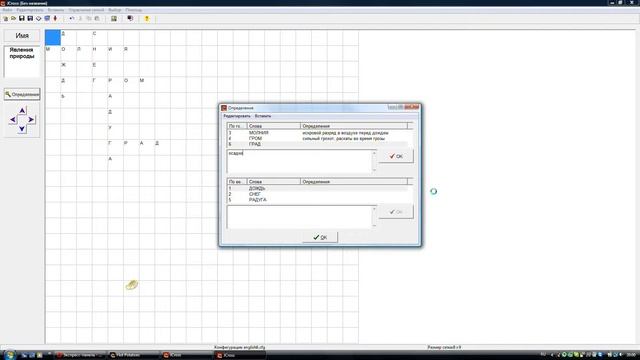Click the bottom OK button of dialog

tap(320, 237)
